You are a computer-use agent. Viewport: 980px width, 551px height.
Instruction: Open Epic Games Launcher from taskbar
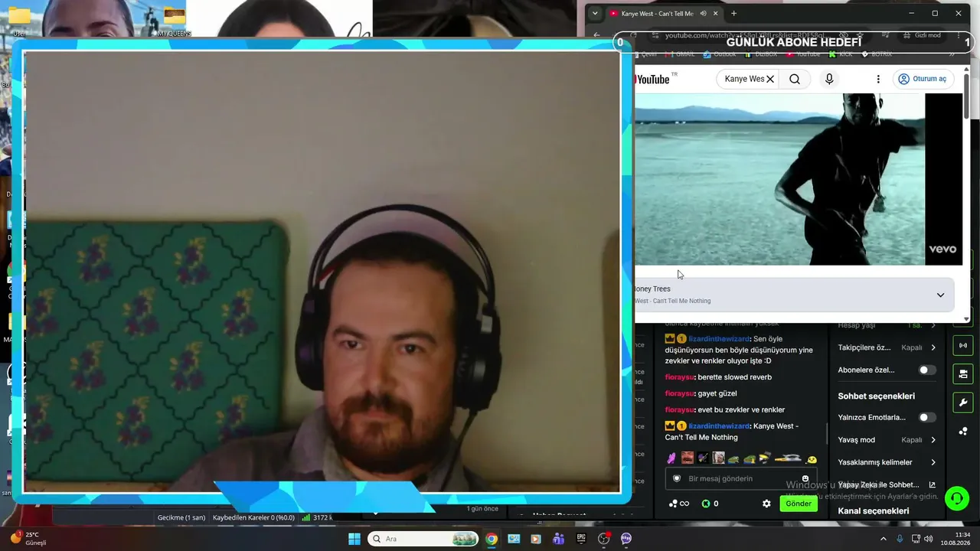[581, 539]
